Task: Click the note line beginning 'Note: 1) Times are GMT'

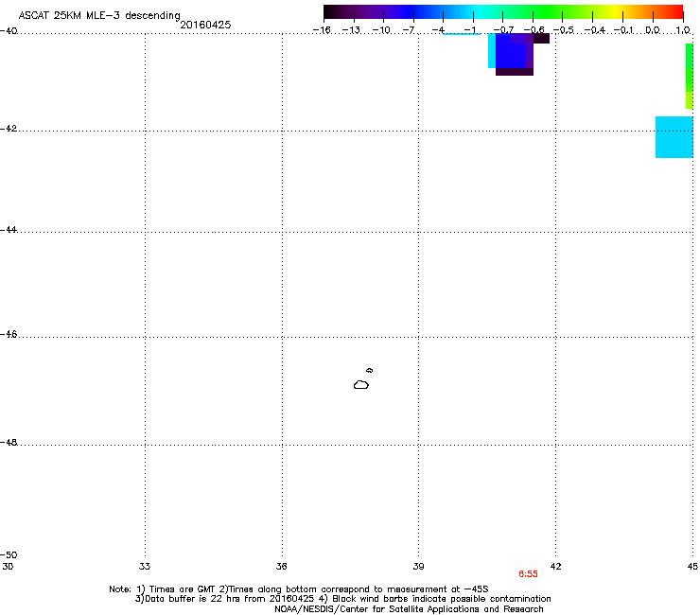Action: point(299,589)
